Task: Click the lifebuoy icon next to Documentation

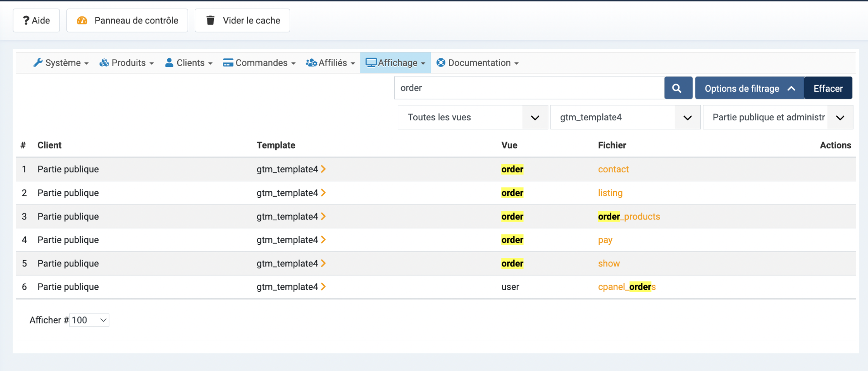Action: (441, 63)
